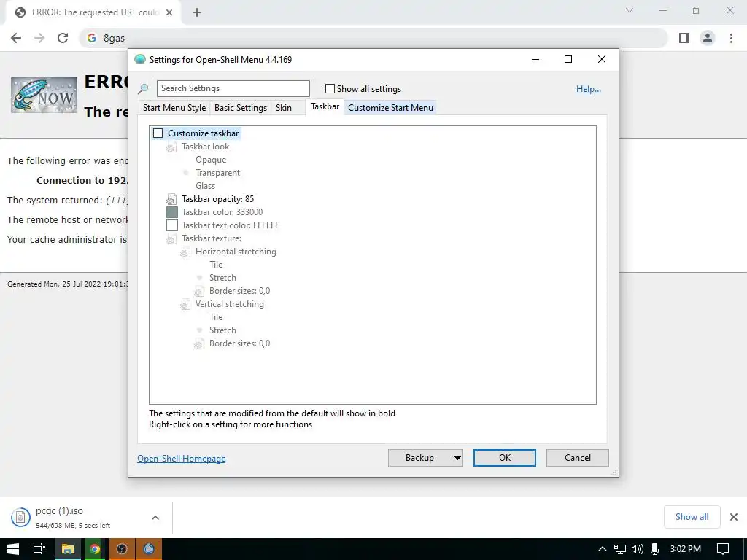Choose Tile under Vertical stretching
This screenshot has width=747, height=560.
[x=216, y=316]
